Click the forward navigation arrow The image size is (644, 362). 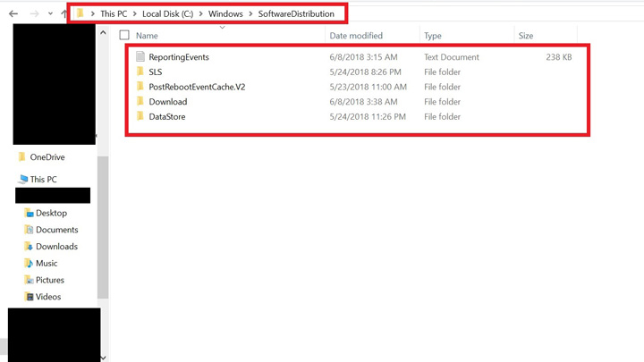click(35, 14)
